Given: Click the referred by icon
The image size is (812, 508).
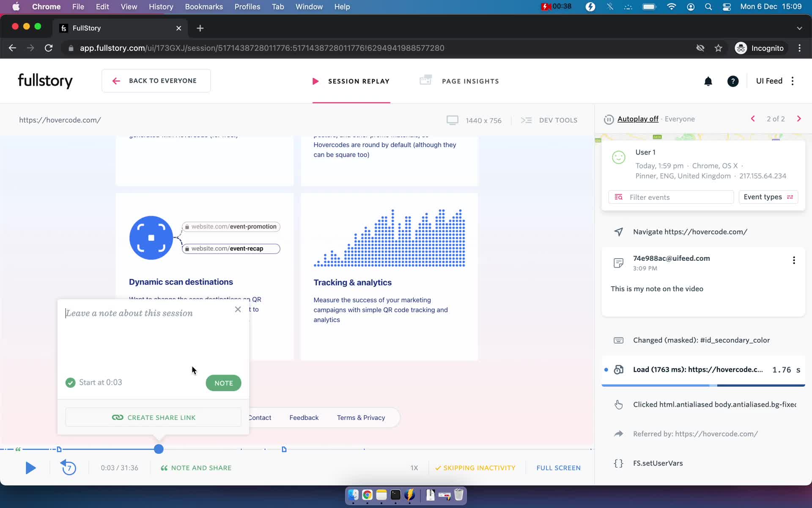Looking at the screenshot, I should [x=618, y=433].
